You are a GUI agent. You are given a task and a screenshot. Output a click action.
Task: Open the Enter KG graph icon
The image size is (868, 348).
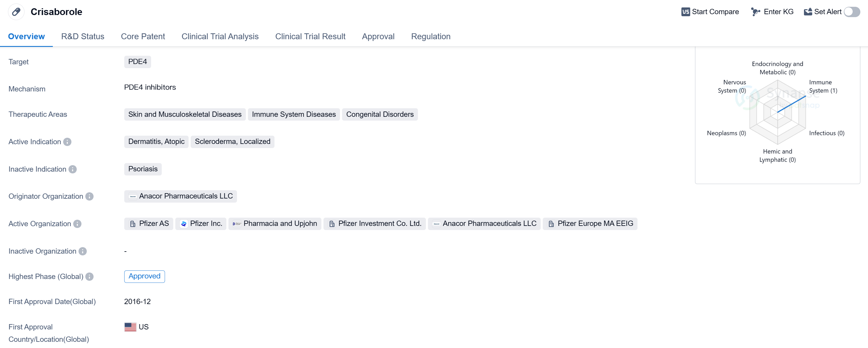tap(755, 12)
